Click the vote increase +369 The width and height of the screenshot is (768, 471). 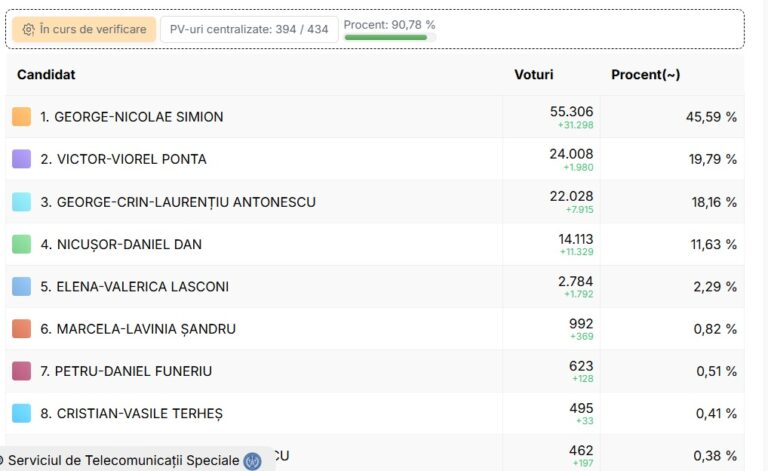coord(581,337)
